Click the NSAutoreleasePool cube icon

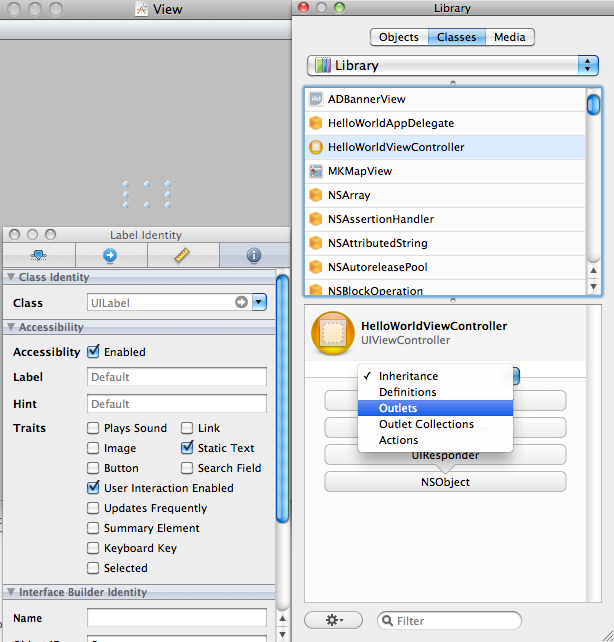click(316, 267)
